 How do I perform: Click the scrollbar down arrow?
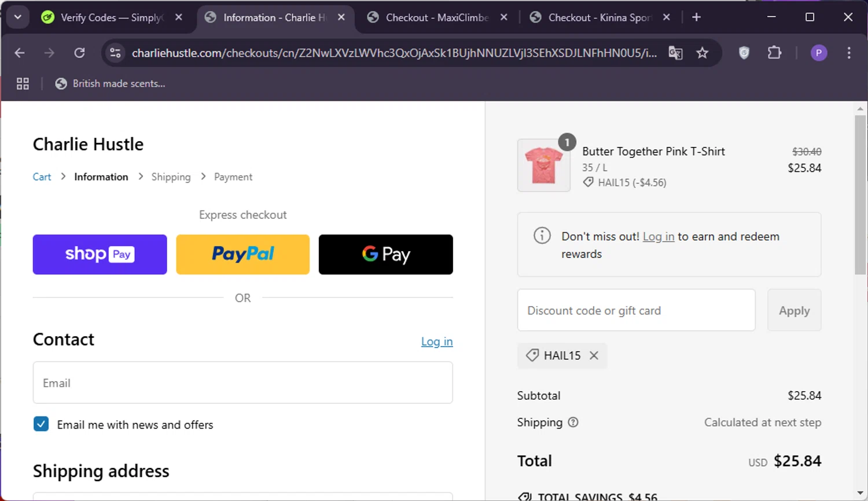(860, 493)
